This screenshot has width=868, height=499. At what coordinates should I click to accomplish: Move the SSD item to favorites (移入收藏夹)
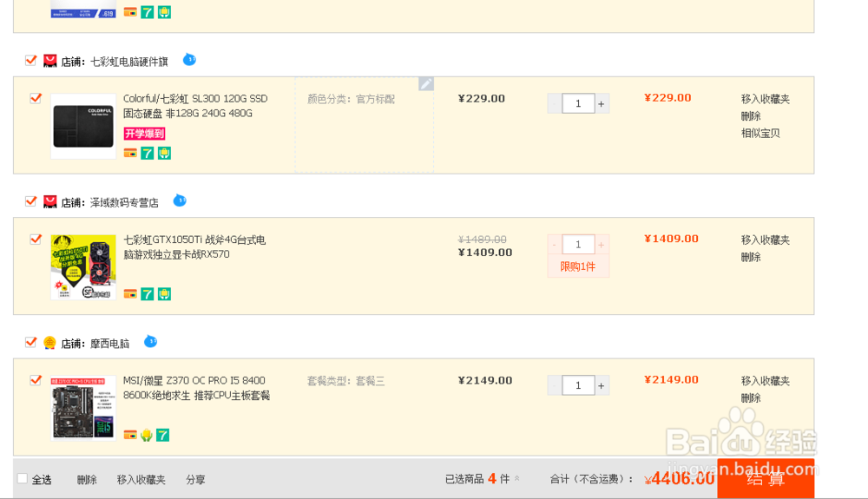point(765,99)
